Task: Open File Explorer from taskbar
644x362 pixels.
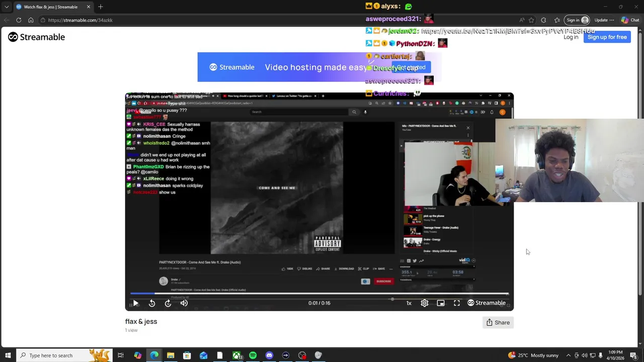Action: 171,355
